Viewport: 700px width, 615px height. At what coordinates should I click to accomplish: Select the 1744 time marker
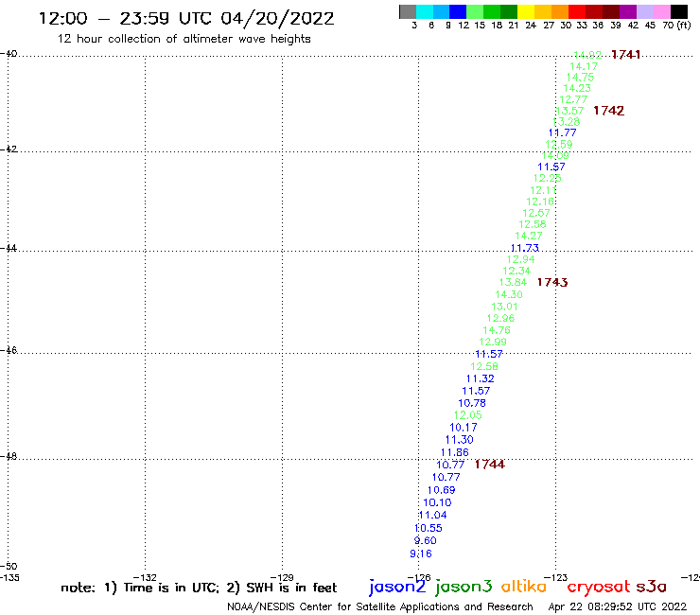(x=490, y=465)
